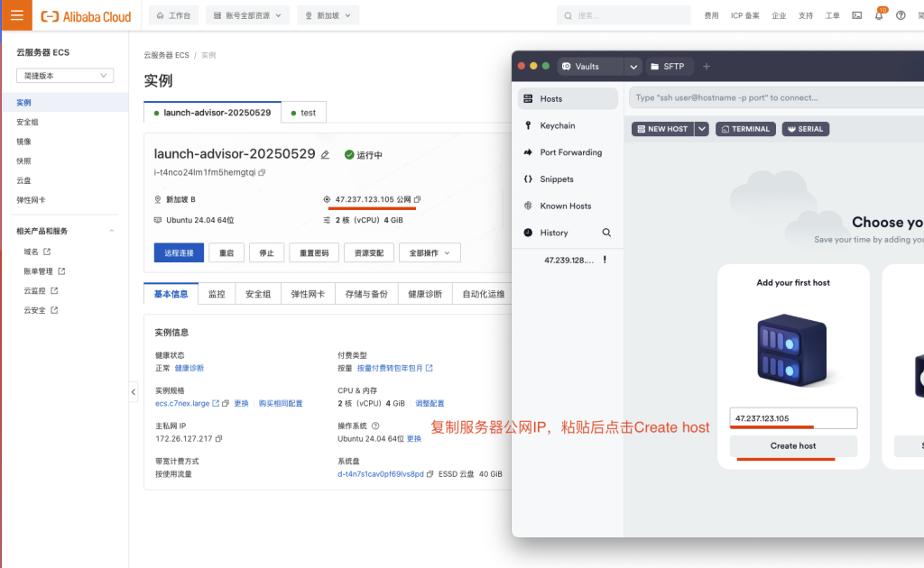The image size is (924, 568).
Task: Switch to the 安全组 detail tab
Action: point(257,294)
